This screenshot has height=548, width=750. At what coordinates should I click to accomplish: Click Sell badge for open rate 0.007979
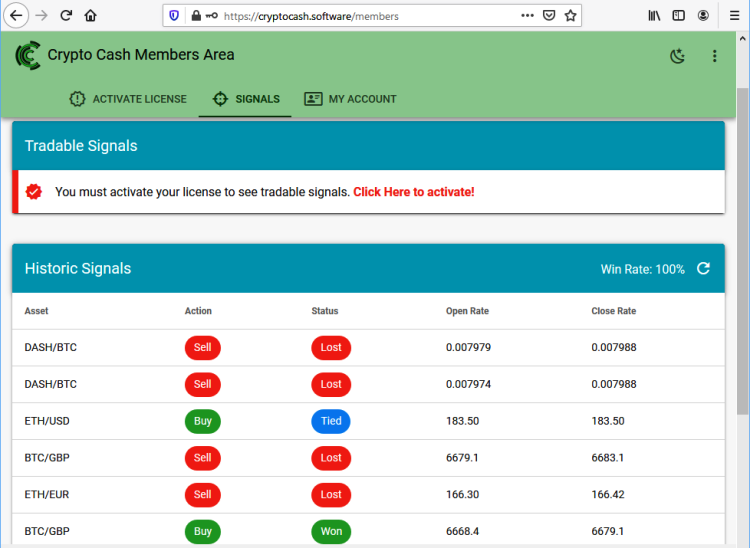coord(203,348)
